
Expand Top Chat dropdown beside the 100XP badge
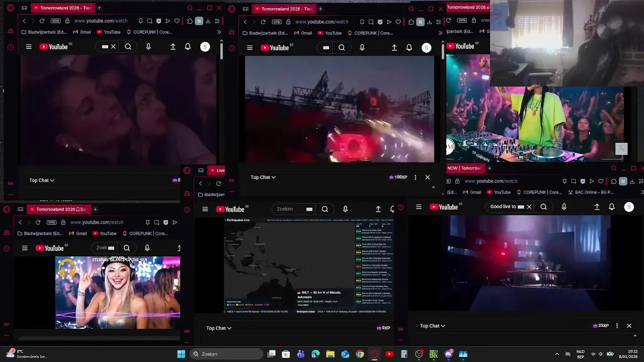[263, 177]
